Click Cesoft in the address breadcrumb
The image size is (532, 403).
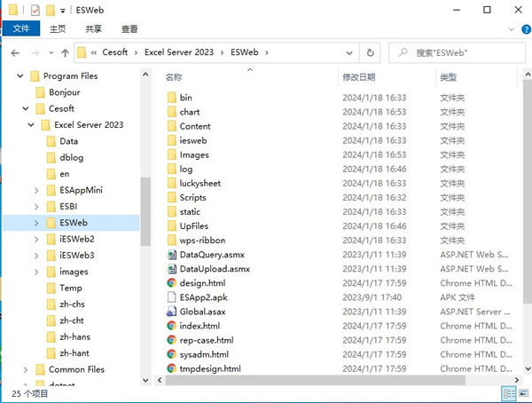pyautogui.click(x=113, y=53)
